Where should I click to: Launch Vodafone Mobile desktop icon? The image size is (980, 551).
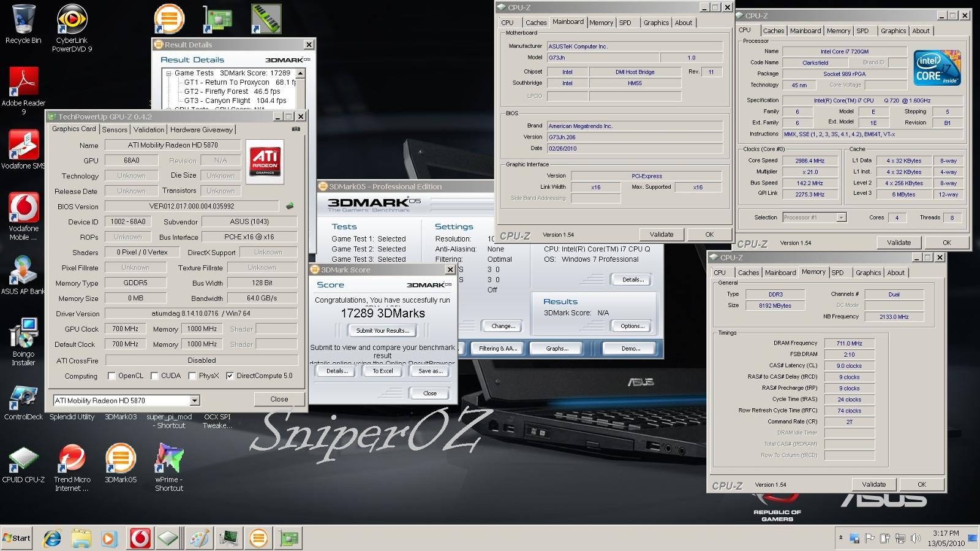pos(23,216)
